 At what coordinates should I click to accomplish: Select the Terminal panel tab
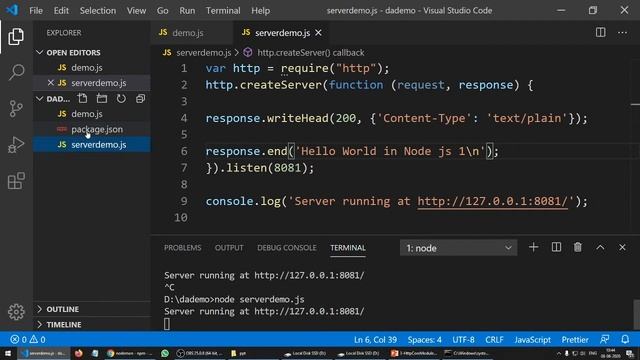(348, 248)
